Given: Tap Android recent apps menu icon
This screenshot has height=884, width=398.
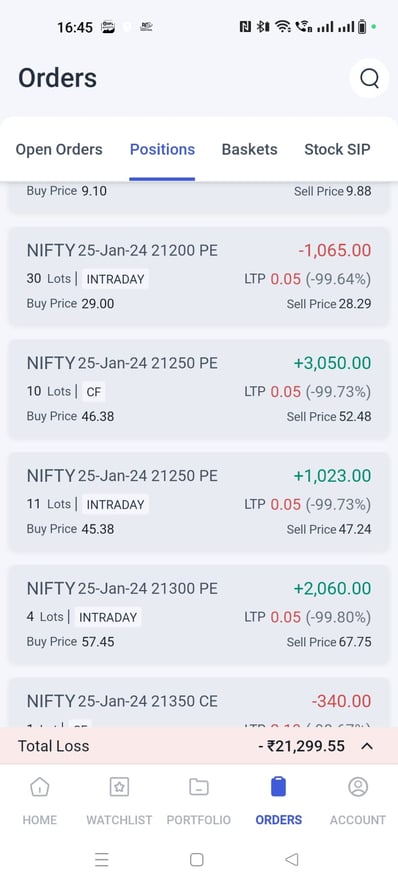Looking at the screenshot, I should [101, 859].
